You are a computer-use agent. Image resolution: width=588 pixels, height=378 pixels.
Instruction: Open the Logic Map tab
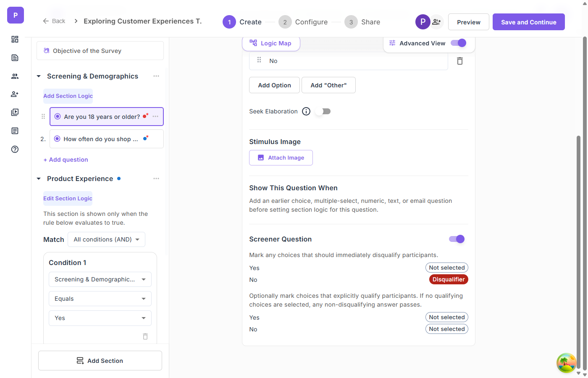(271, 43)
